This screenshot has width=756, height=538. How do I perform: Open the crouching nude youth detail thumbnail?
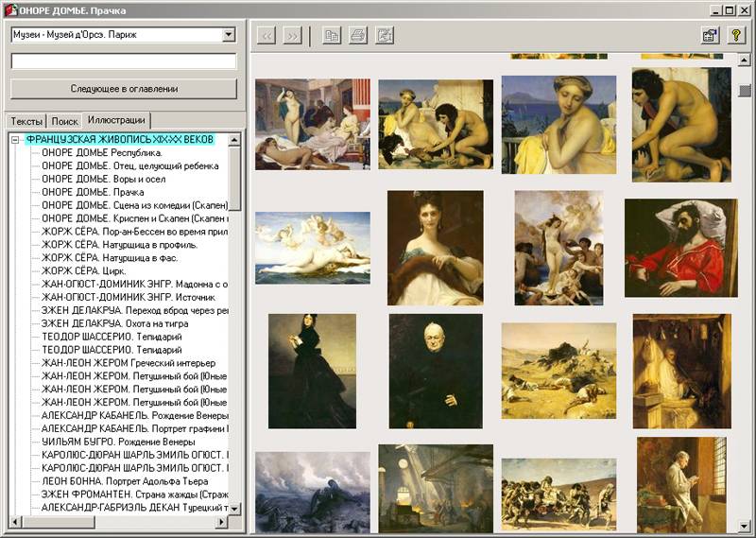[x=681, y=125]
